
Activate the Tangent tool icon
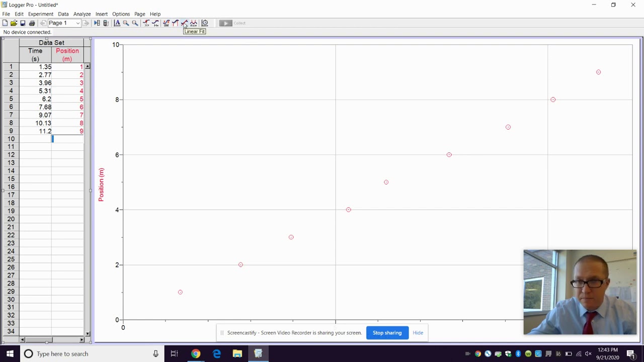pos(155,23)
